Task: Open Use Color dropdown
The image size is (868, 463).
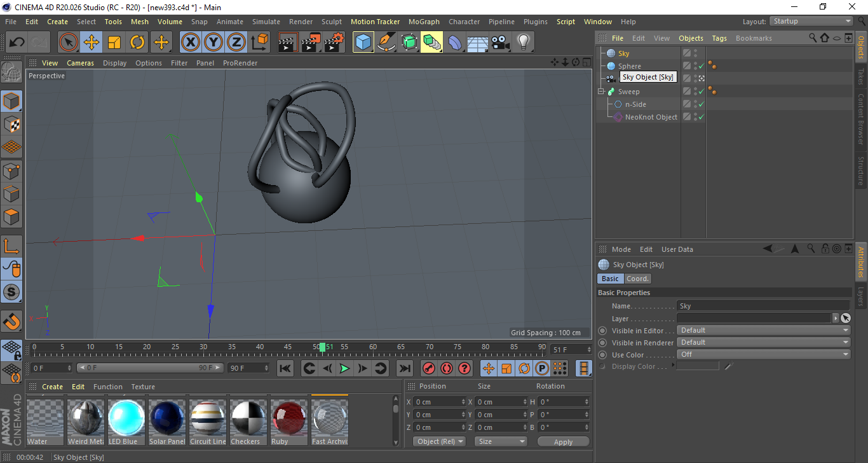Action: pos(764,354)
